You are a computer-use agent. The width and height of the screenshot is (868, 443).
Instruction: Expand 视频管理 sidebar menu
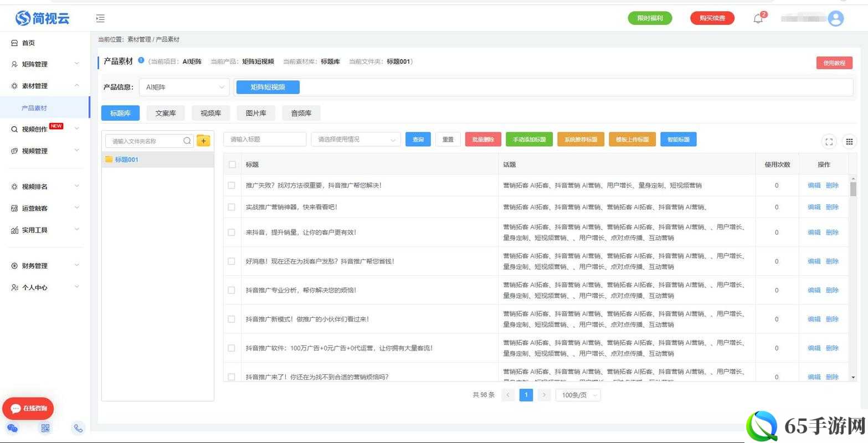(45, 151)
